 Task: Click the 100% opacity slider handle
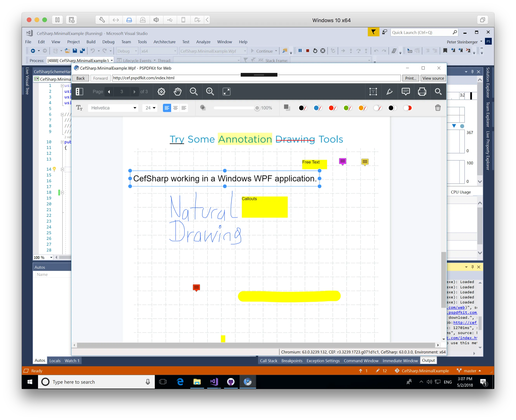(x=257, y=108)
